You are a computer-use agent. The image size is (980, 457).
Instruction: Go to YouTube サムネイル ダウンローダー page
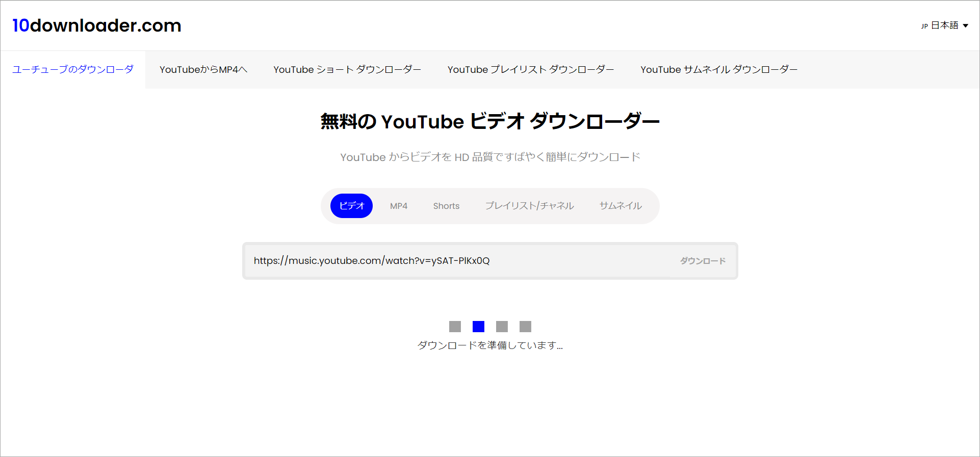click(x=719, y=69)
